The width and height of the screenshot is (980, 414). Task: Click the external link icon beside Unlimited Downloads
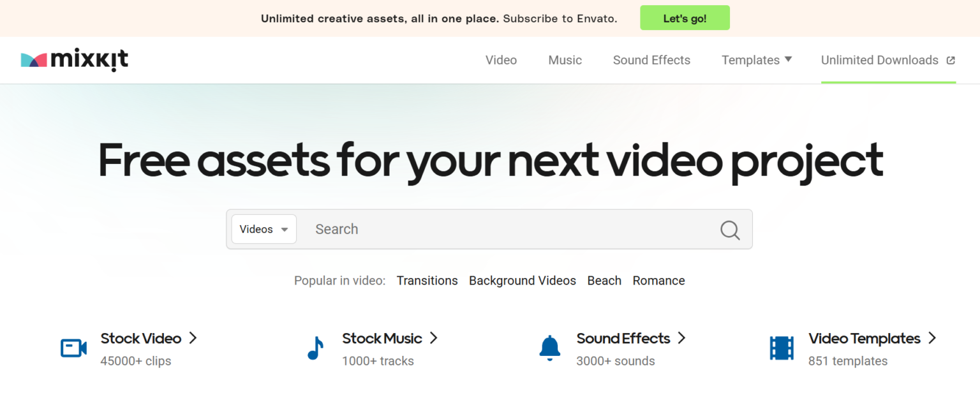(951, 61)
